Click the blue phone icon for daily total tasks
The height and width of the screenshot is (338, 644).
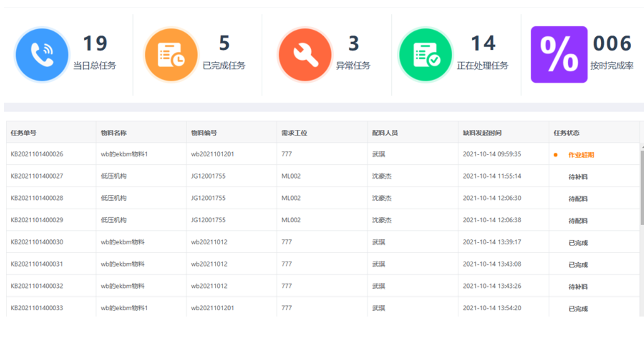[42, 55]
